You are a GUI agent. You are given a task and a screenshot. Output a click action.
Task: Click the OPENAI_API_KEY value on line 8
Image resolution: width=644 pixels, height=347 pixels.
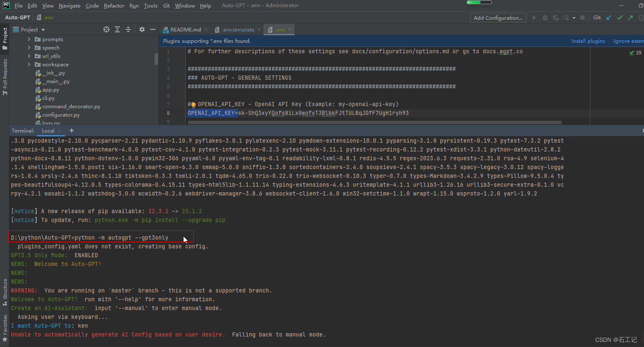tap(323, 113)
